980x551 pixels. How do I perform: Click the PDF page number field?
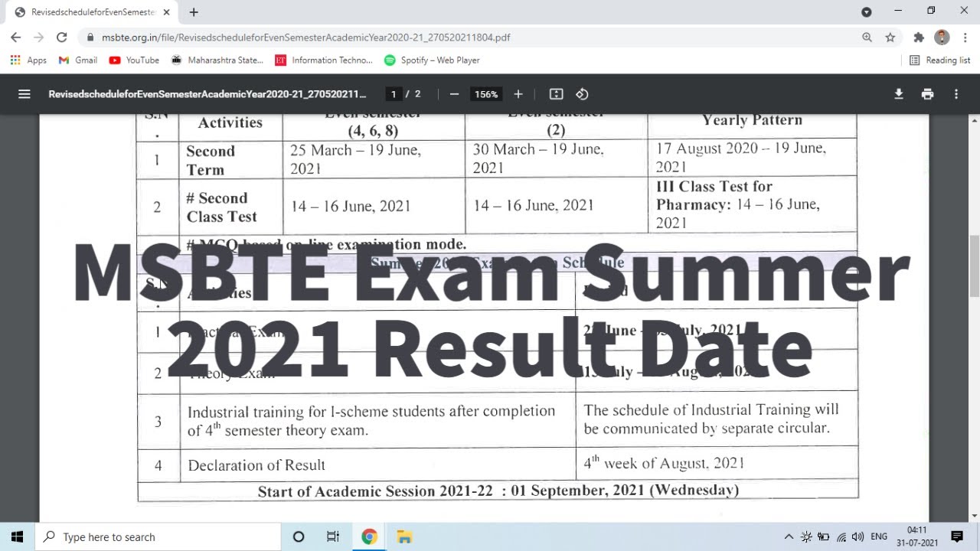[x=394, y=94]
